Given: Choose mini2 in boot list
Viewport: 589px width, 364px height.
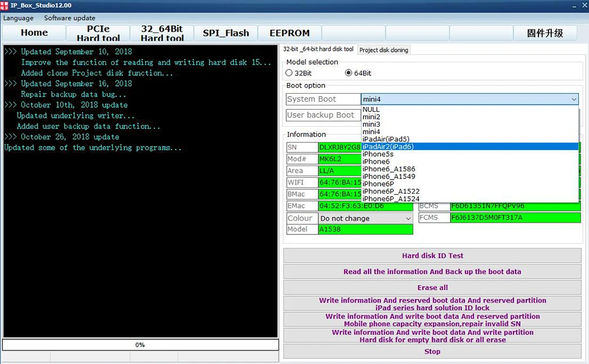Looking at the screenshot, I should 469,117.
